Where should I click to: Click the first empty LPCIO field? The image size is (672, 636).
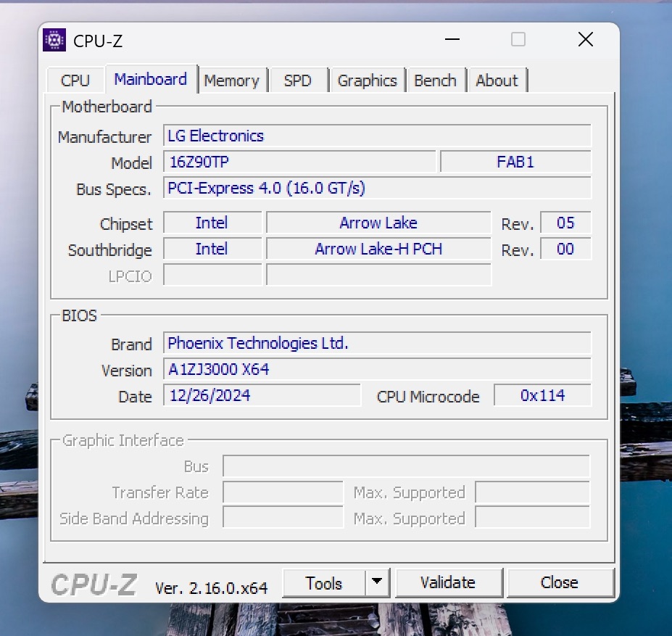point(212,276)
